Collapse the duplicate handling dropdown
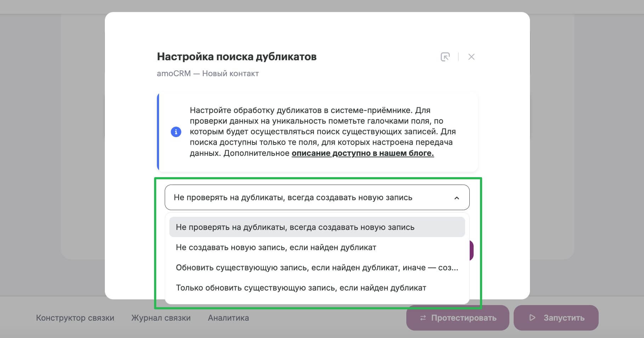Image resolution: width=644 pixels, height=338 pixels. coord(317,197)
